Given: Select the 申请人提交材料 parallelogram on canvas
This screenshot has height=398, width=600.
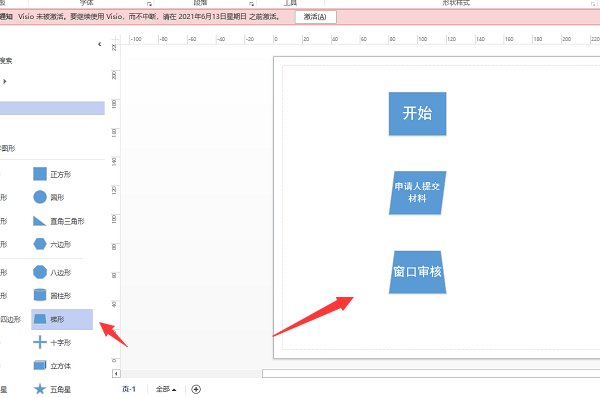Looking at the screenshot, I should [x=417, y=192].
